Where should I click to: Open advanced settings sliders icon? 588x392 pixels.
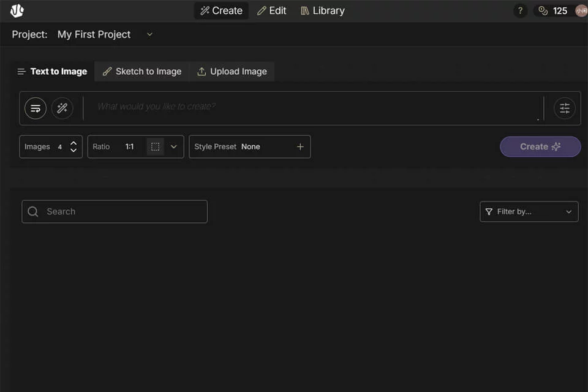tap(564, 108)
